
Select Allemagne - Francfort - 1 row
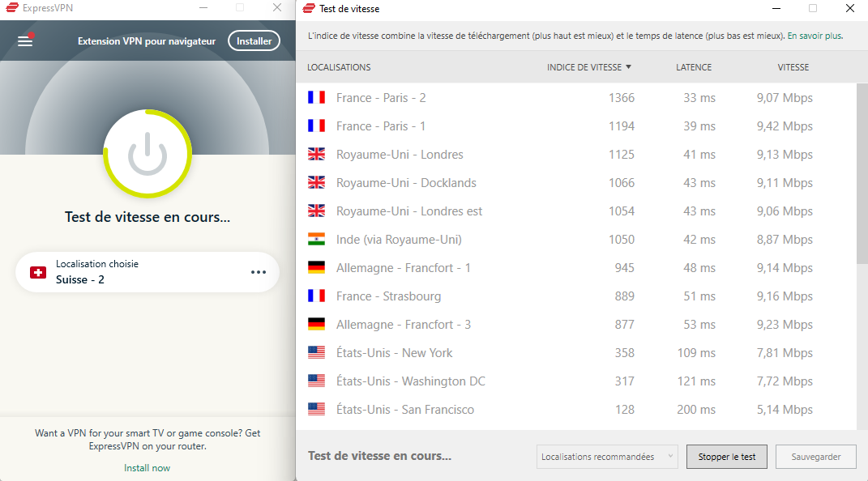tap(576, 267)
